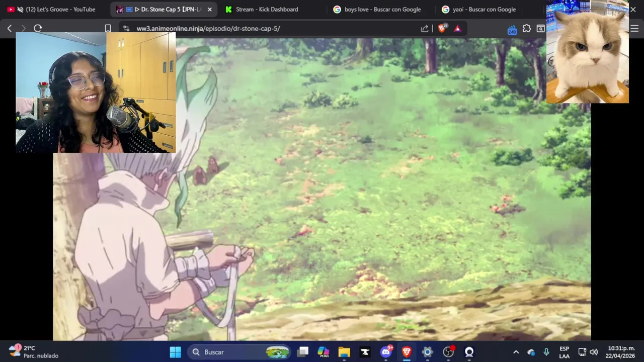The image size is (644, 362).
Task: Unmute the muted YouTube tab audio icon
Action: [20, 9]
